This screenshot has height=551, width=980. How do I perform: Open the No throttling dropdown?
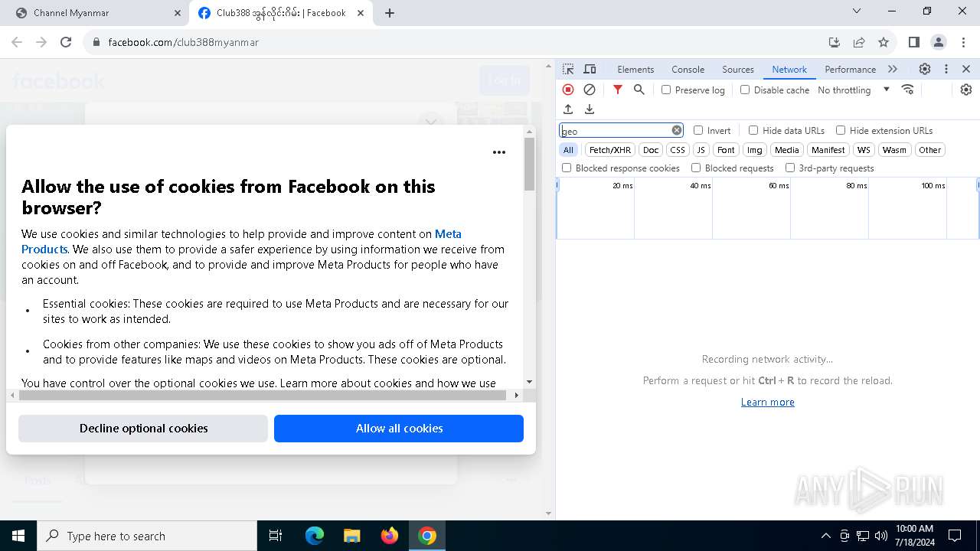[x=854, y=90]
